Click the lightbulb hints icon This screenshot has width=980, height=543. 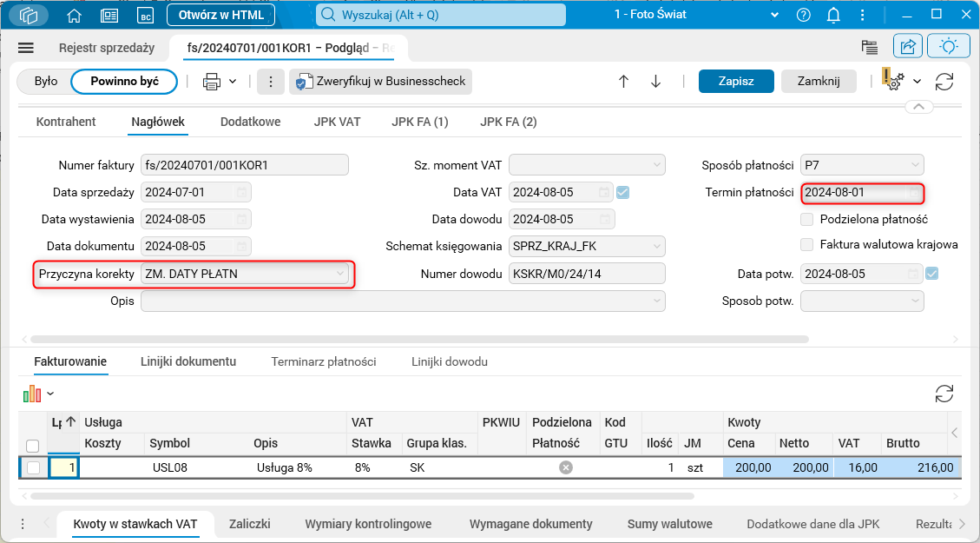949,47
